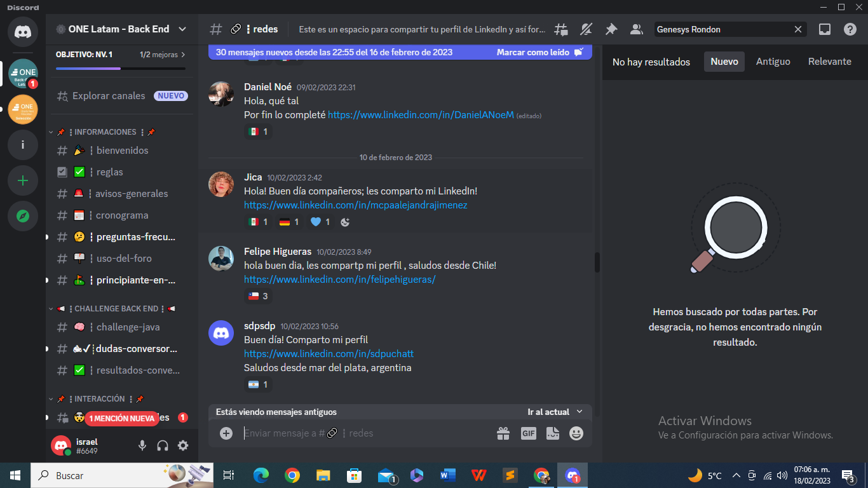
Task: Click the add a server plus icon
Action: (x=23, y=180)
